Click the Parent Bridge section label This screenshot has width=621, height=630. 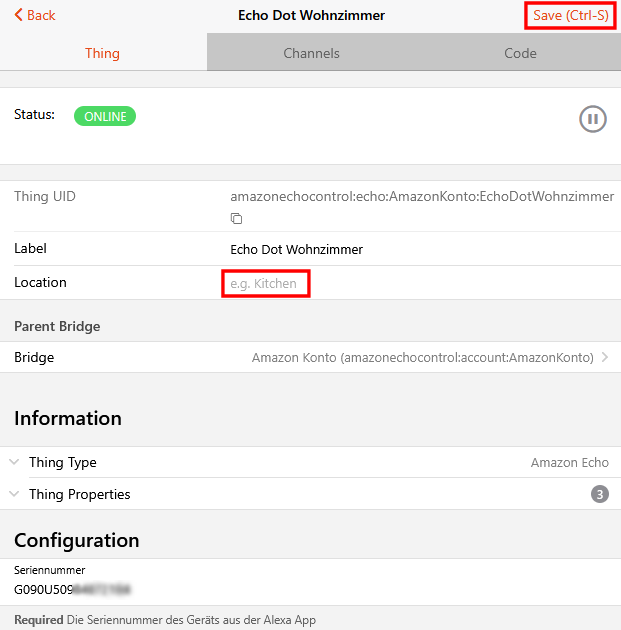point(57,326)
